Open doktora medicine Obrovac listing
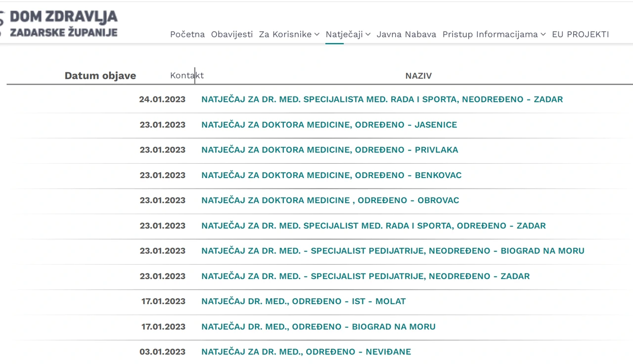 [x=330, y=200]
